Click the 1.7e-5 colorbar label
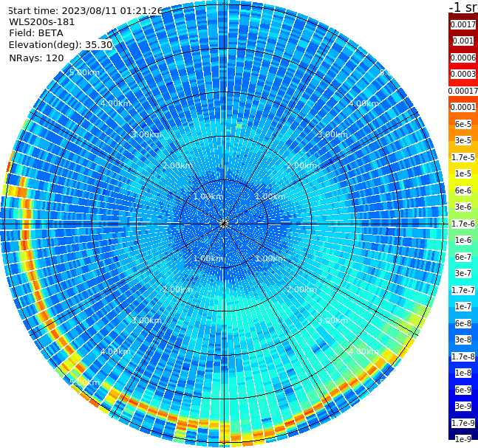 click(463, 157)
